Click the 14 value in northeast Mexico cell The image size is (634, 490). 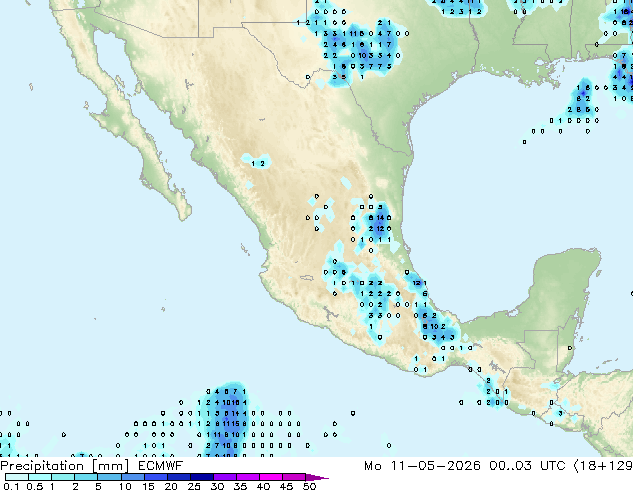380,218
